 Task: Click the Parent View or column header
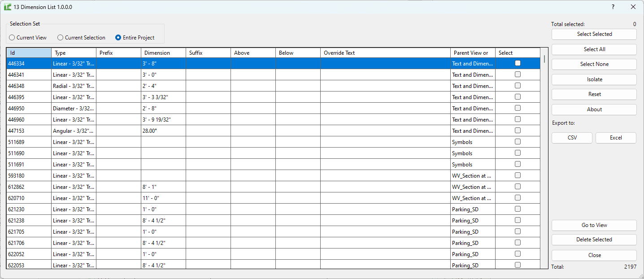pos(473,53)
